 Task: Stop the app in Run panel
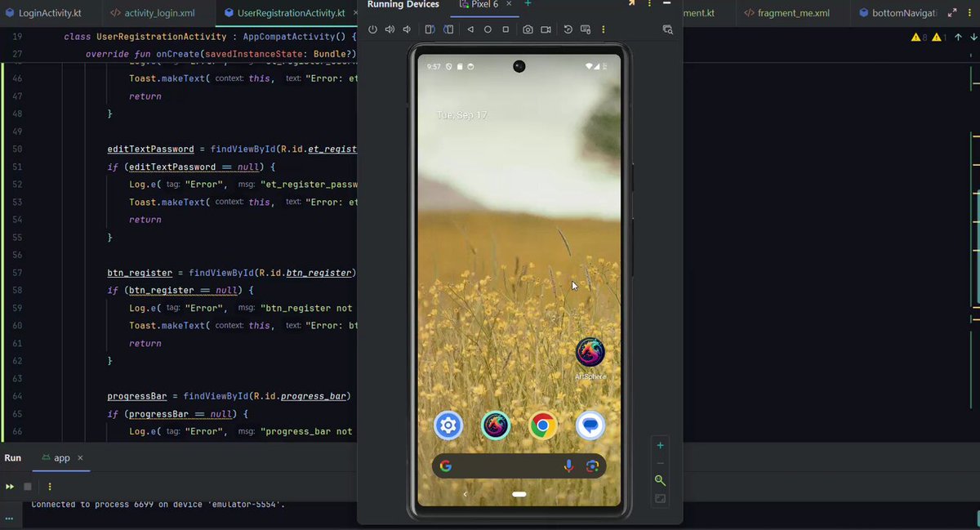tap(28, 487)
